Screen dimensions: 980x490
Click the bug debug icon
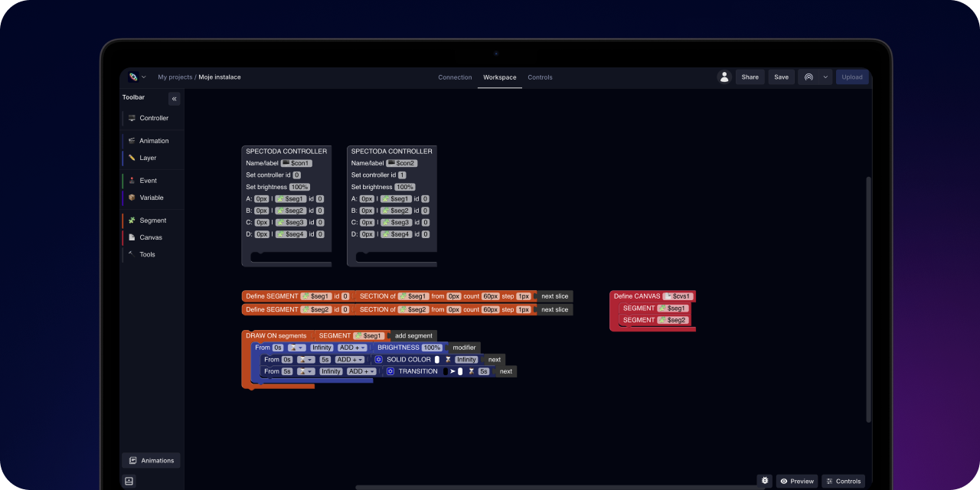[764, 481]
